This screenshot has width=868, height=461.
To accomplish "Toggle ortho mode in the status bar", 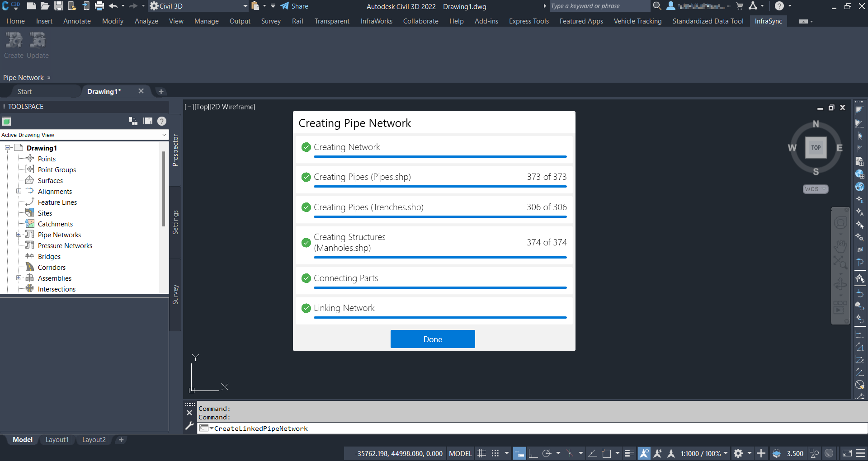I will [533, 453].
